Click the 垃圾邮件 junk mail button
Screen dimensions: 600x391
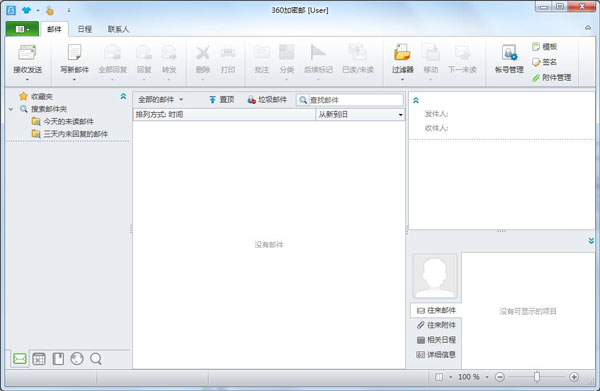click(267, 100)
